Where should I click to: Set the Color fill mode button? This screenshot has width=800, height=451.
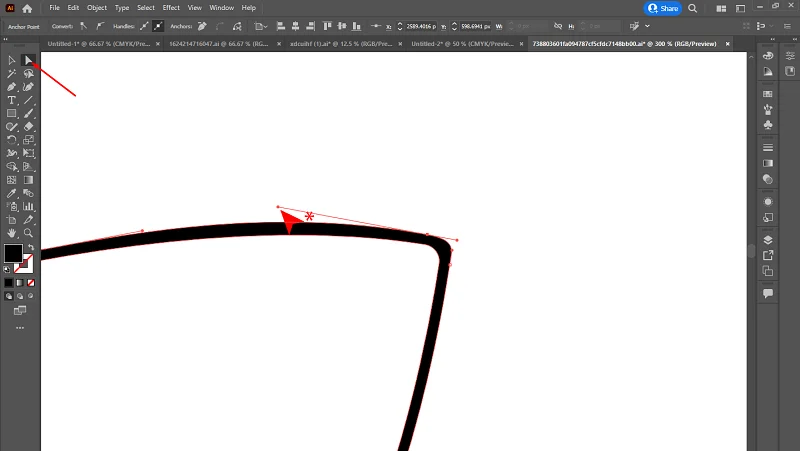coord(9,283)
